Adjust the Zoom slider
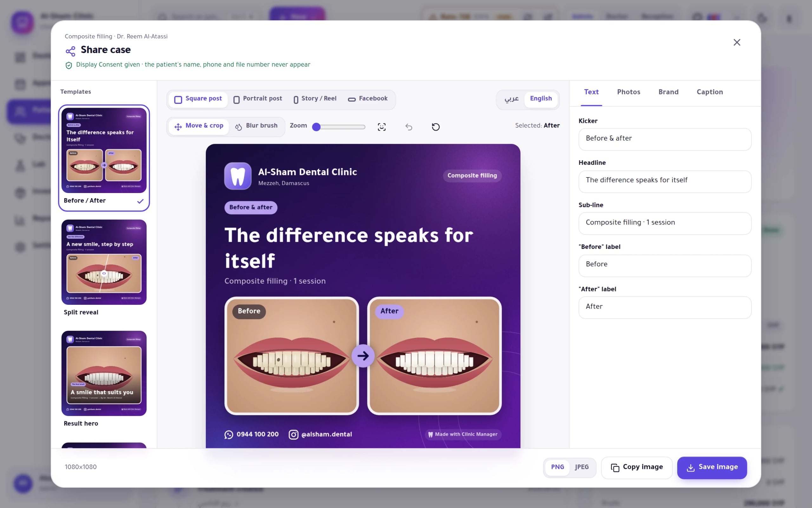The width and height of the screenshot is (812, 508). pos(339,127)
